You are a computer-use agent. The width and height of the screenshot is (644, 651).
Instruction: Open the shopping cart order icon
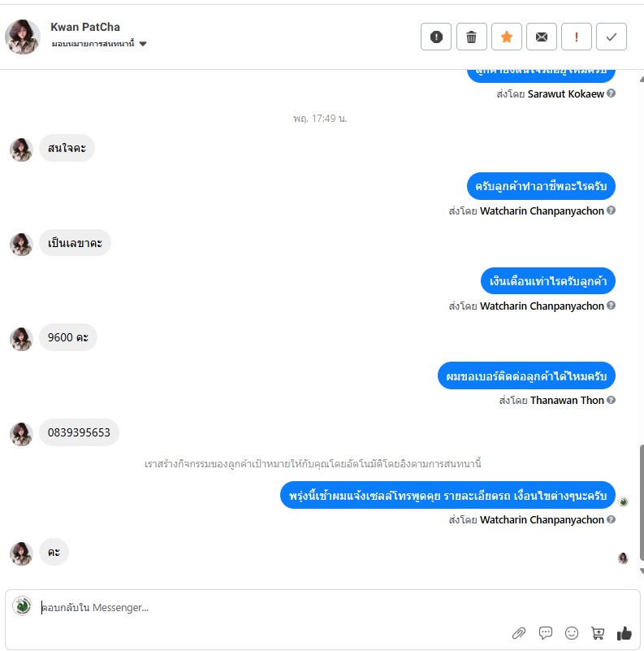[x=598, y=633]
